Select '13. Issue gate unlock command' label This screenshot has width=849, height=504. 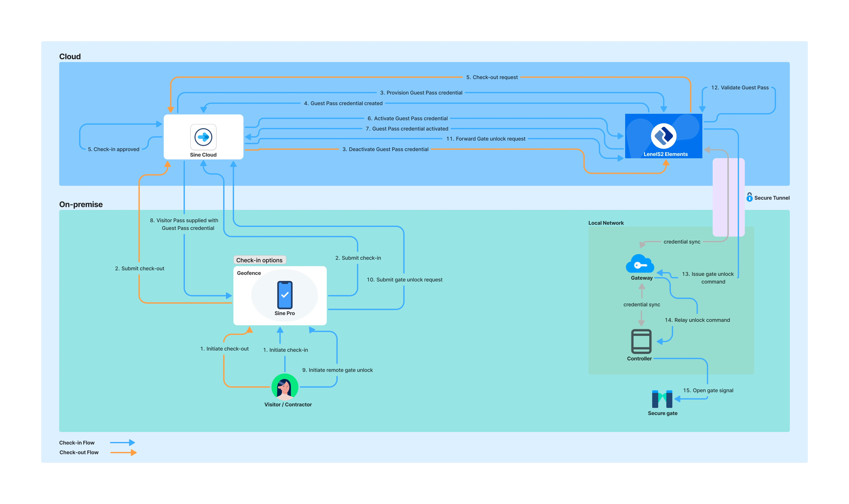coord(708,278)
